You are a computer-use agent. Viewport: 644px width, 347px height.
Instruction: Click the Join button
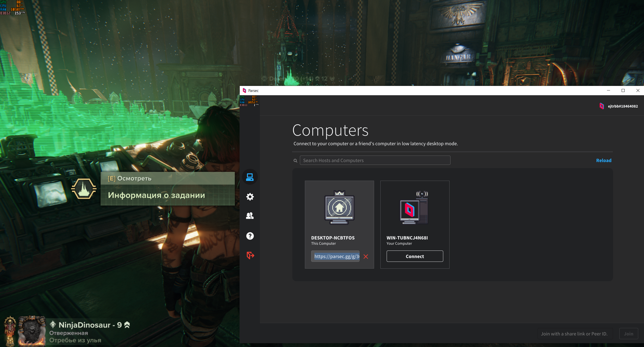[628, 334]
